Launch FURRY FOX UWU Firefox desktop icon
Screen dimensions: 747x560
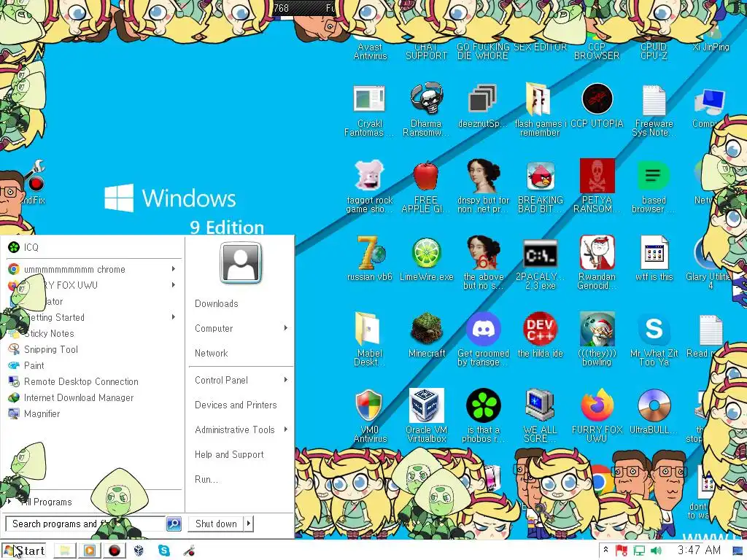coord(597,405)
